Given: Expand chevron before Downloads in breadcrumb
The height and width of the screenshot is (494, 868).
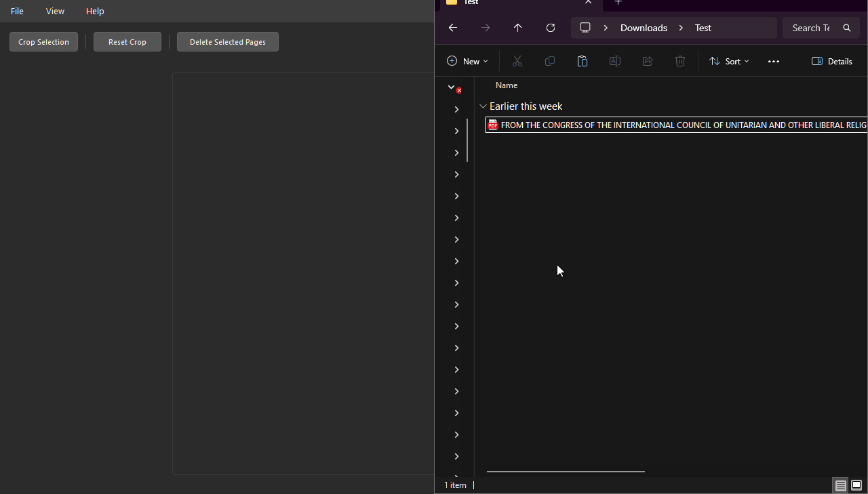Looking at the screenshot, I should click(606, 28).
